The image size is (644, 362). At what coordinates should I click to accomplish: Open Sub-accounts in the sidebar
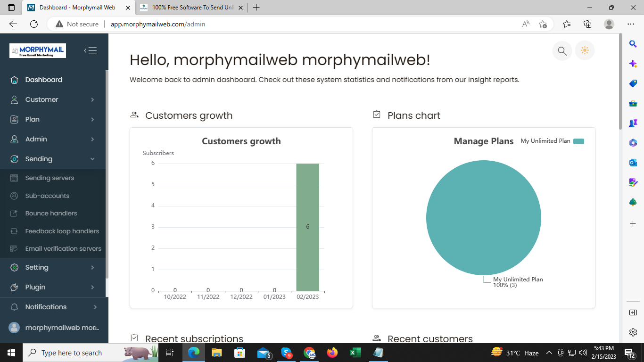[x=47, y=196]
